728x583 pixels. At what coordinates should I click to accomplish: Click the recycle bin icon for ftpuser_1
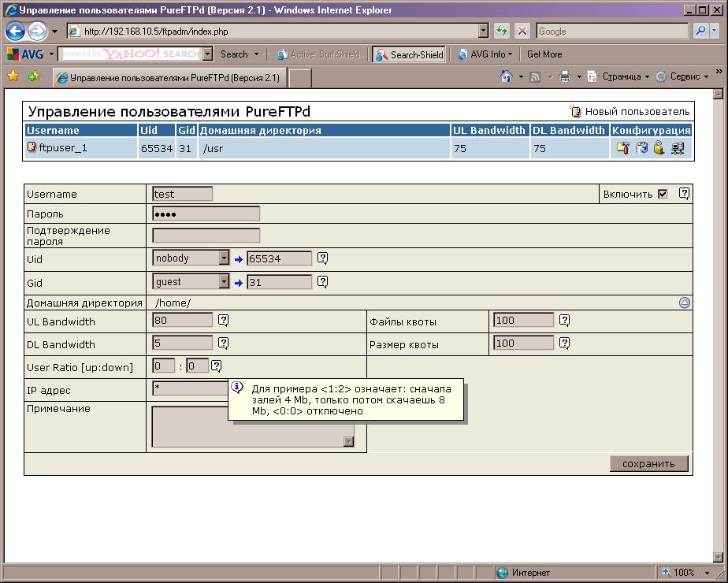641,148
